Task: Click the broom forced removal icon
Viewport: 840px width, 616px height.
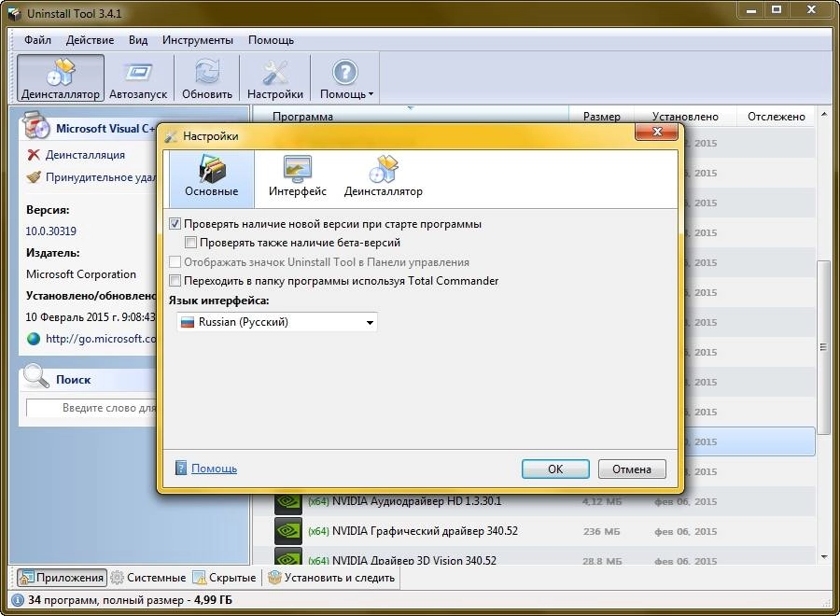Action: pyautogui.click(x=34, y=176)
